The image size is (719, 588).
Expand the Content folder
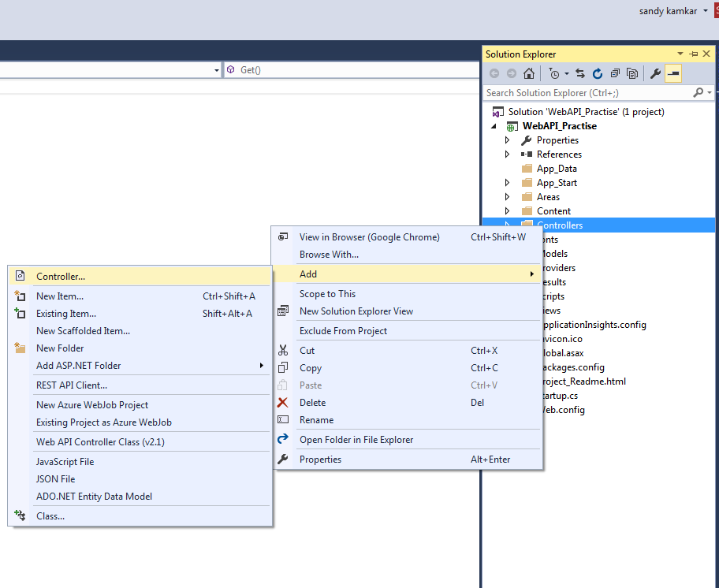(507, 210)
